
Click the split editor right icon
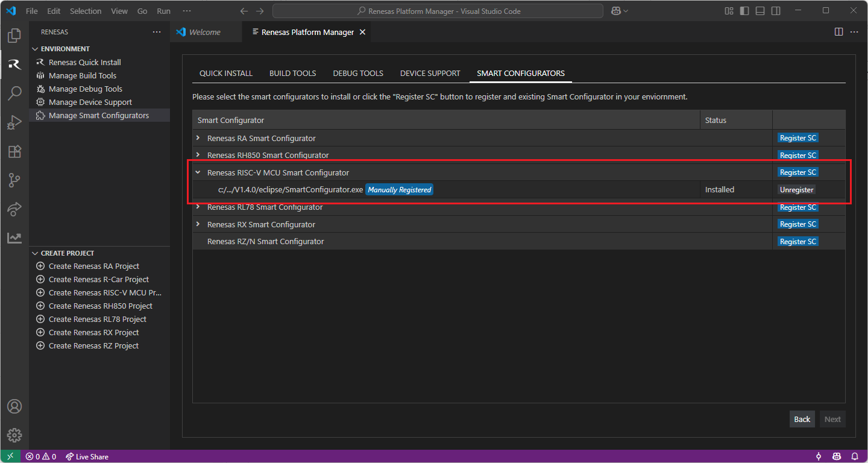(838, 32)
